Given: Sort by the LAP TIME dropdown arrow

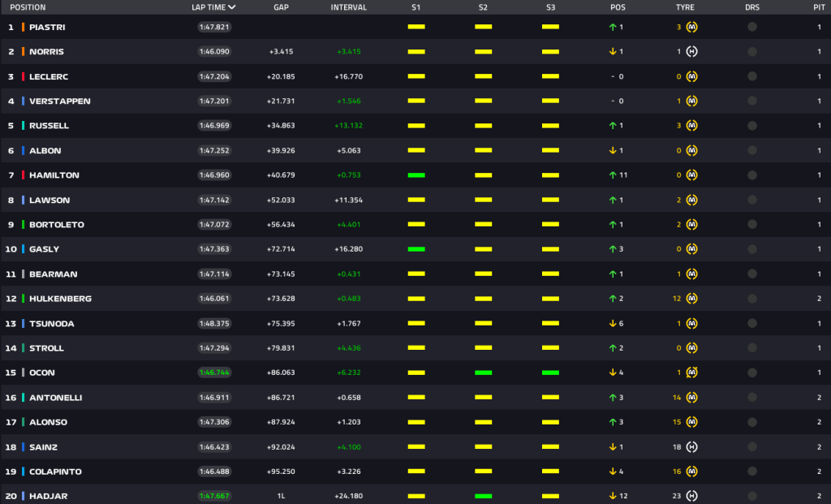Looking at the screenshot, I should coord(232,7).
